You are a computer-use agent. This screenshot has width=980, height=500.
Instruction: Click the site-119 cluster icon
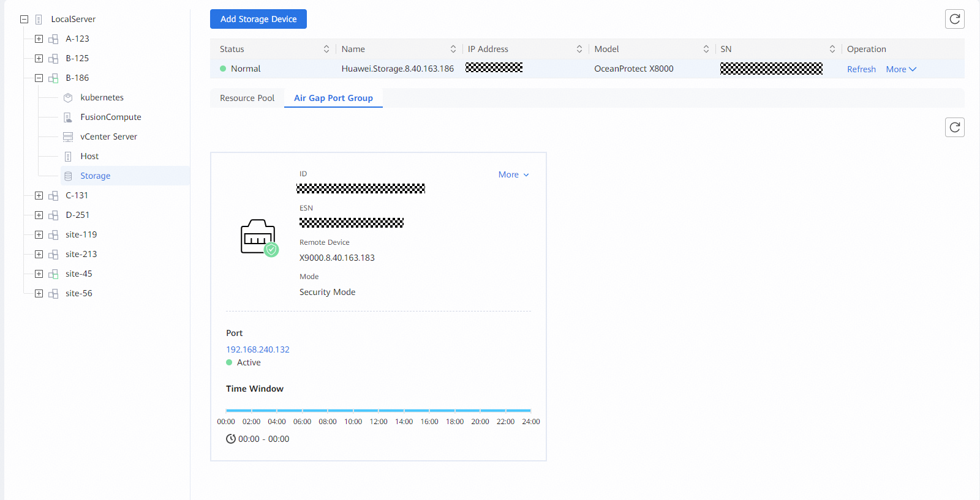(53, 235)
